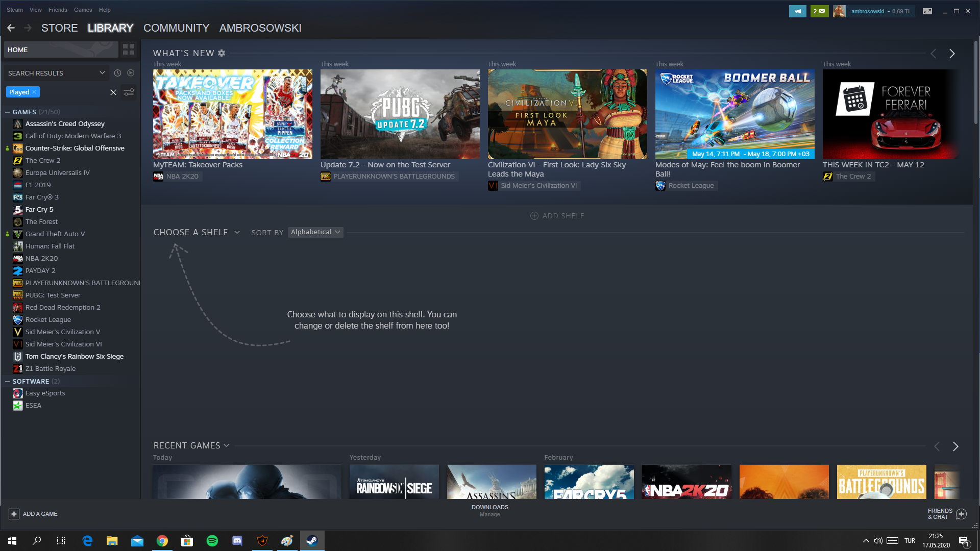Screen dimensions: 980x551
Task: Open the ambrosowski account dropdown
Action: [881, 11]
